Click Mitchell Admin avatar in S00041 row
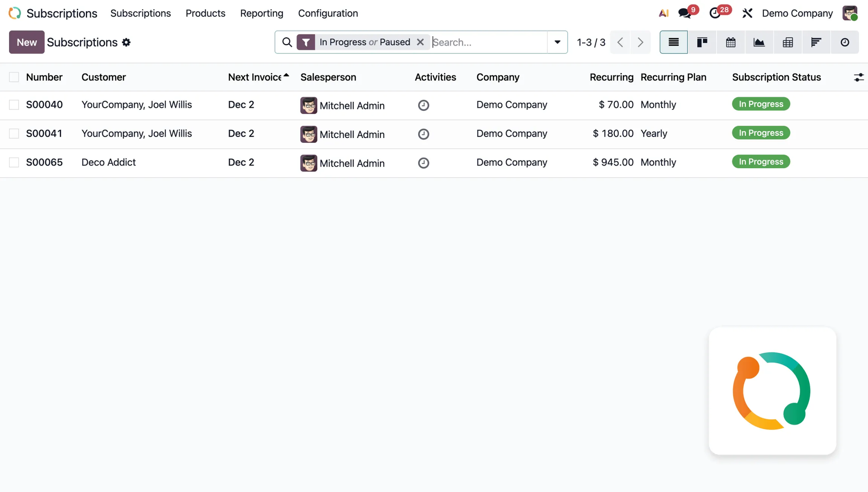 309,134
